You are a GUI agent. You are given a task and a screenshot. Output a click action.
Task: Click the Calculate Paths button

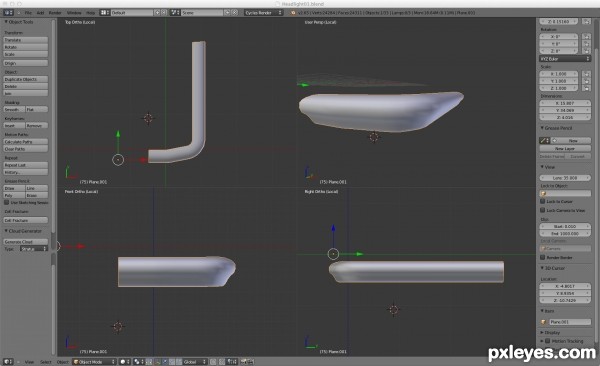click(26, 142)
